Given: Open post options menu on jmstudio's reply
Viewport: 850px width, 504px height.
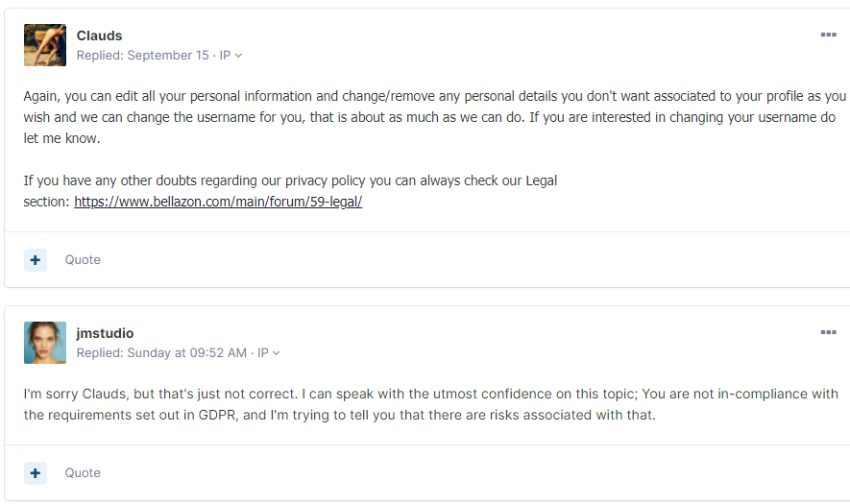Looking at the screenshot, I should coord(828,333).
